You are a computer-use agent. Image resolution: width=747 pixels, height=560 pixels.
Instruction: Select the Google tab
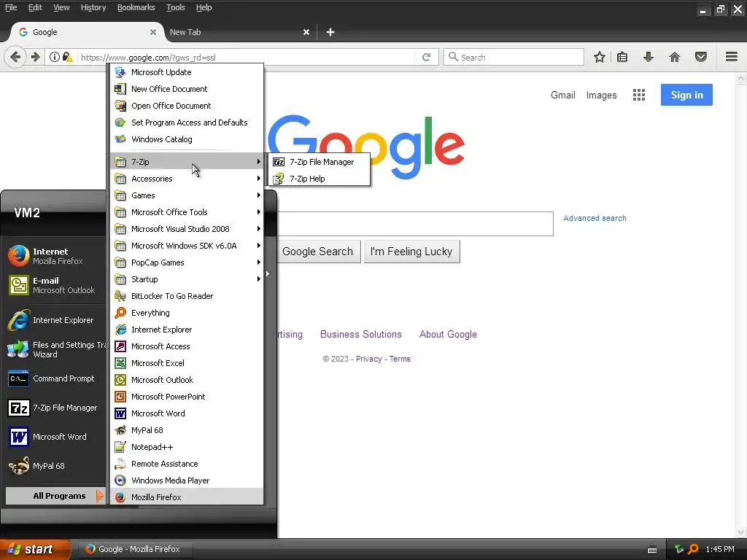pyautogui.click(x=86, y=32)
